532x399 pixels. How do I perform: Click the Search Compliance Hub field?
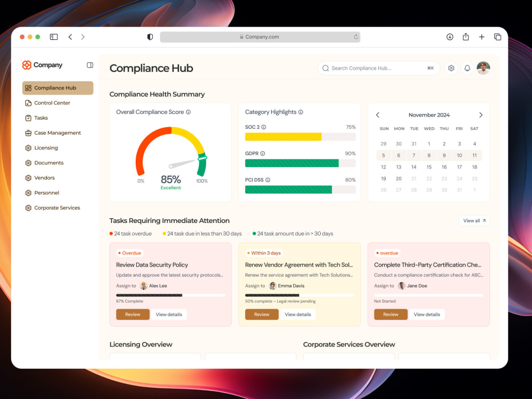[x=379, y=68]
